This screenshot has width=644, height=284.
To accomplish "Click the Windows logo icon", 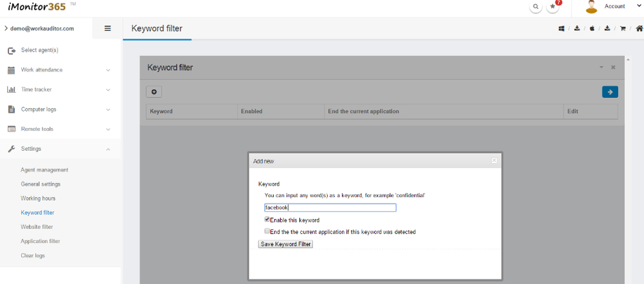I will 562,29.
